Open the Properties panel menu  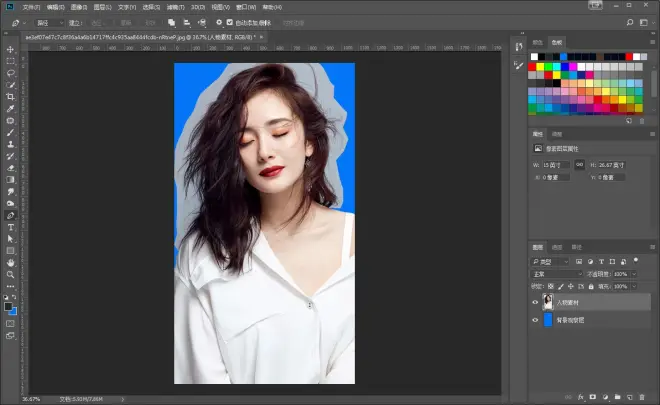point(652,134)
